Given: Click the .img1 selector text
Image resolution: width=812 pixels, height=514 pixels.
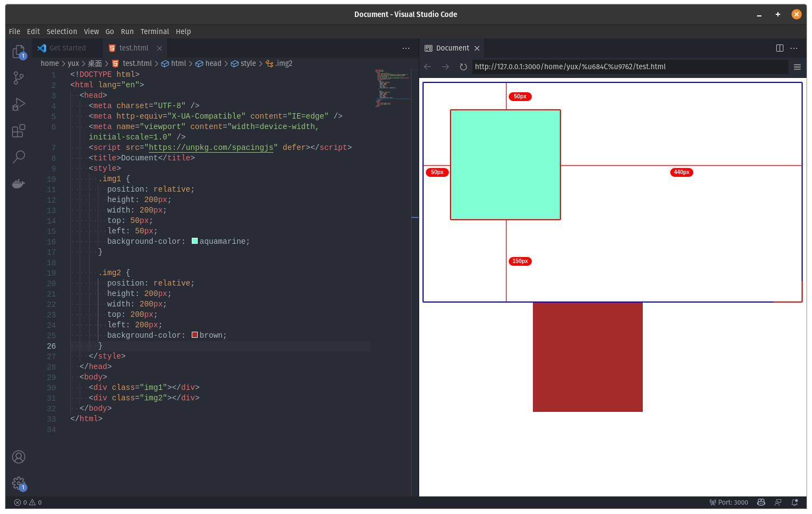Looking at the screenshot, I should point(110,179).
